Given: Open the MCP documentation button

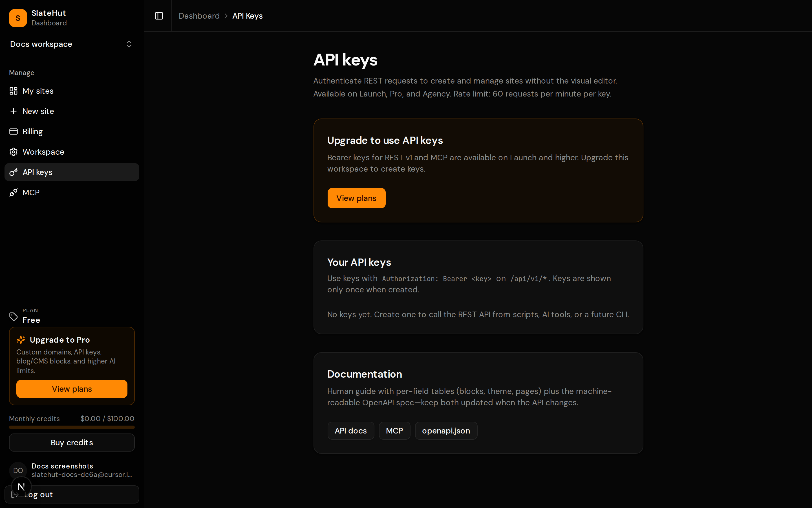Looking at the screenshot, I should click(394, 431).
